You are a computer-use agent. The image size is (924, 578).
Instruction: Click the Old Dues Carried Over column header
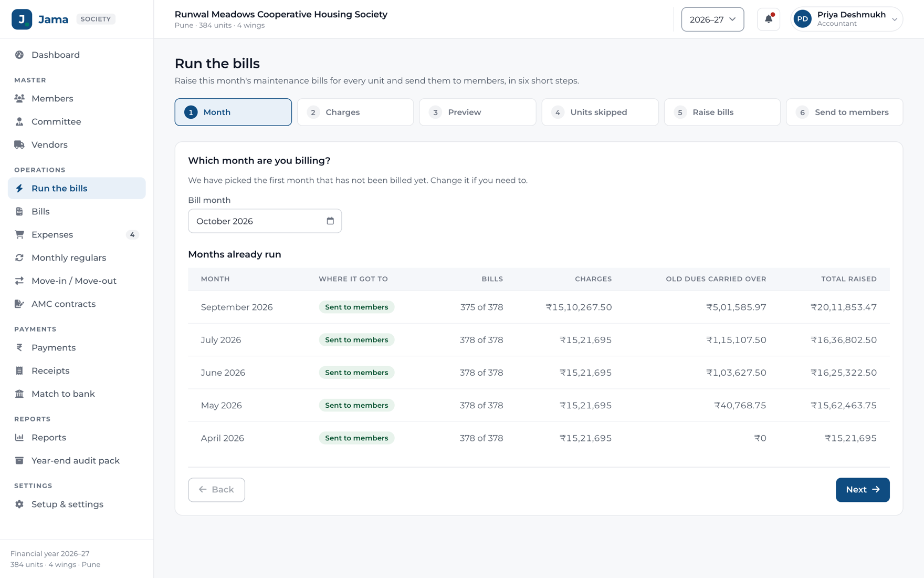(716, 279)
